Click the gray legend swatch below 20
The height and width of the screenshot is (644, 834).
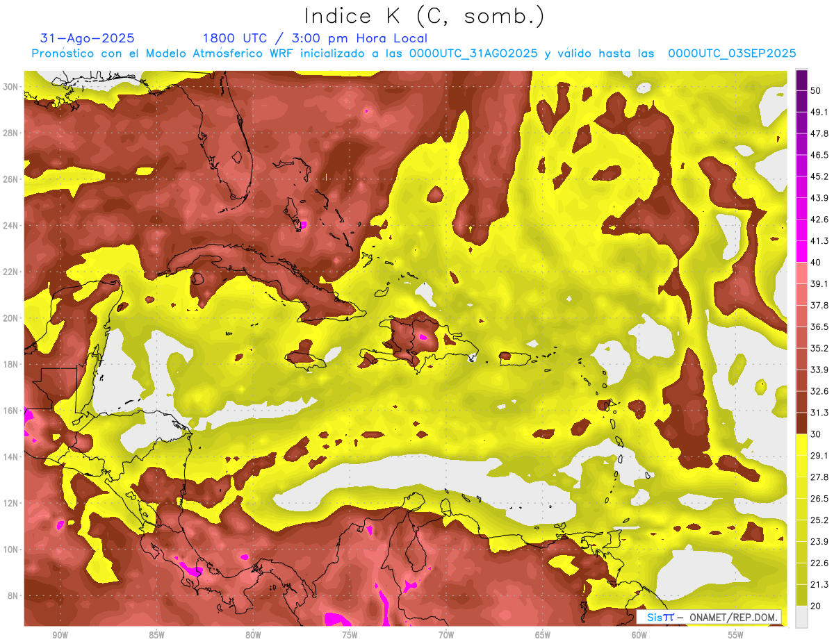(801, 616)
